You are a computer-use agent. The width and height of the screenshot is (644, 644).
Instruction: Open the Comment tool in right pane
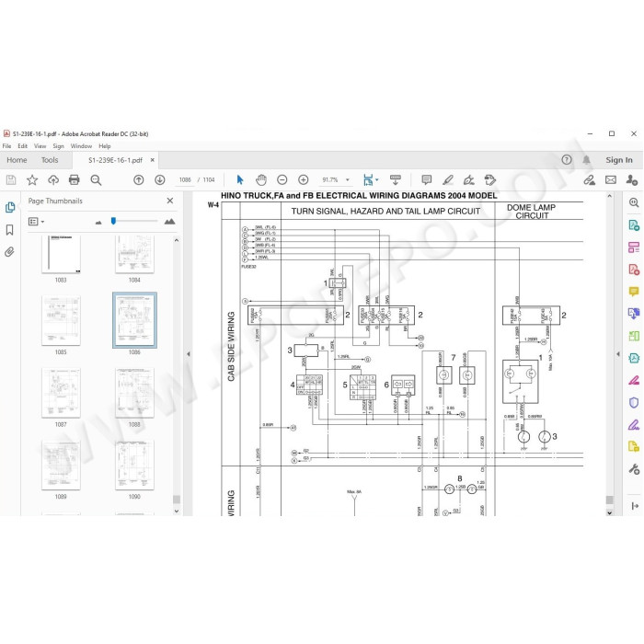[634, 292]
